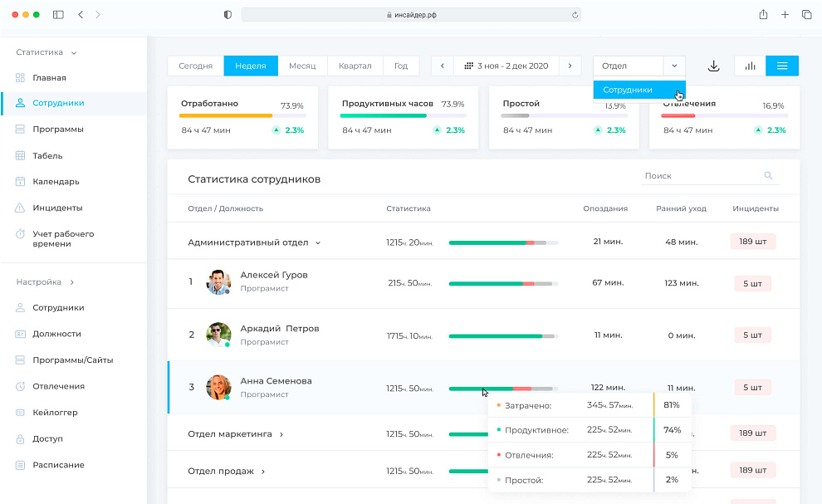The image size is (822, 504).
Task: Open the Отдел dropdown arrow
Action: [x=674, y=66]
